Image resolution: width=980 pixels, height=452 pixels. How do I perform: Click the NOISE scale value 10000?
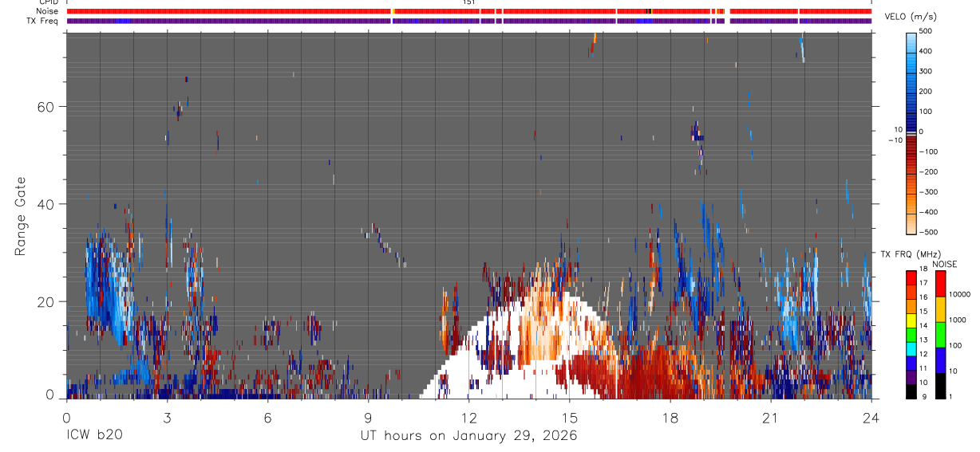point(960,294)
